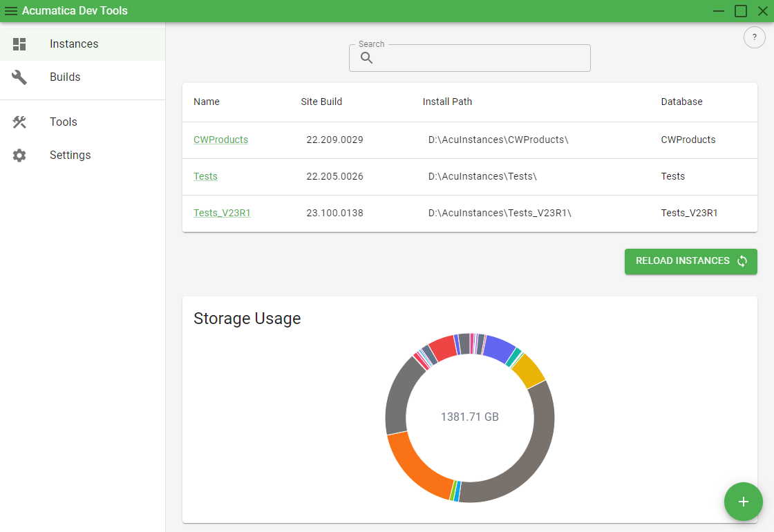
Task: Select the Site Build column header
Action: 321,102
